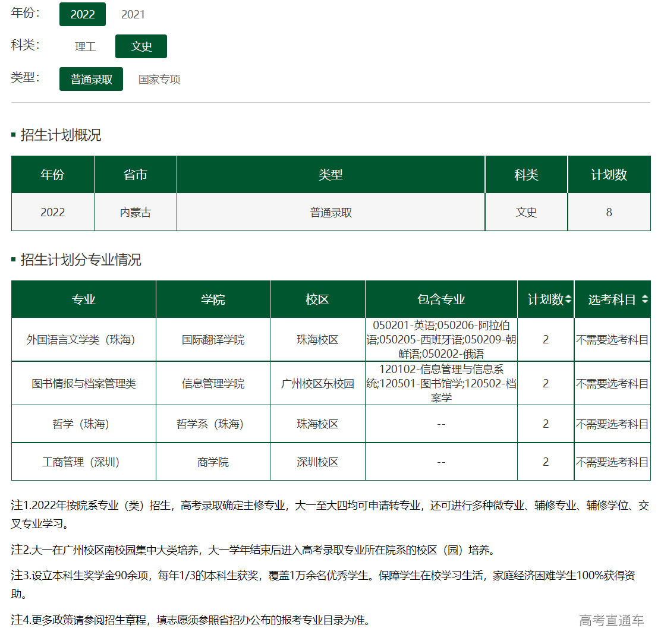Viewport: 661px width, 644px height.
Task: Click the 深圳校区 campus cell
Action: click(x=317, y=463)
